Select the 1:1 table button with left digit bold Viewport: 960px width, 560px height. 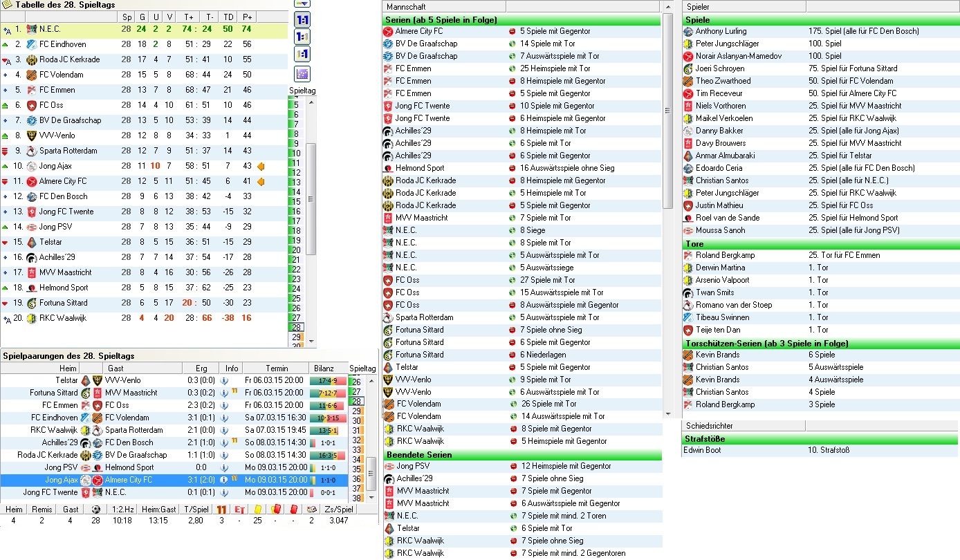coord(302,37)
